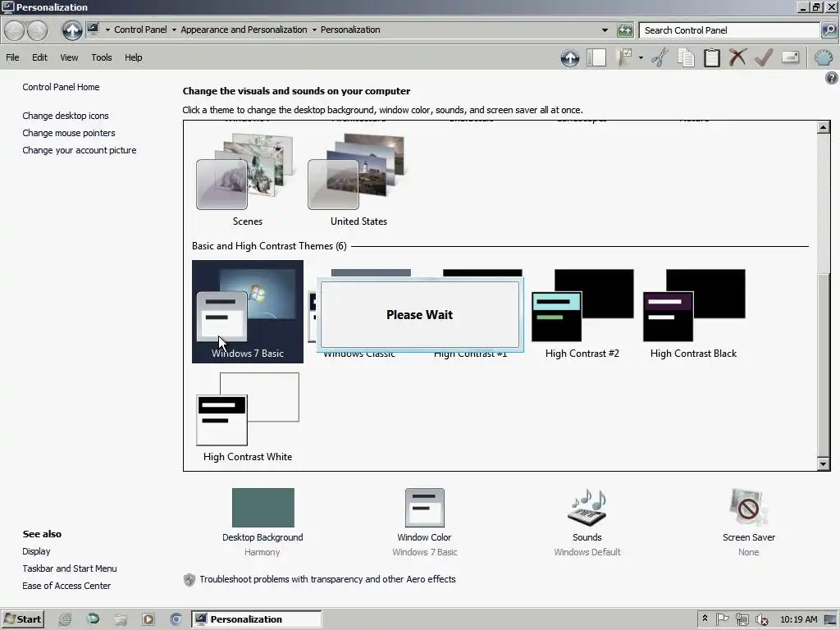Click the Up arrow in address bar

point(72,30)
